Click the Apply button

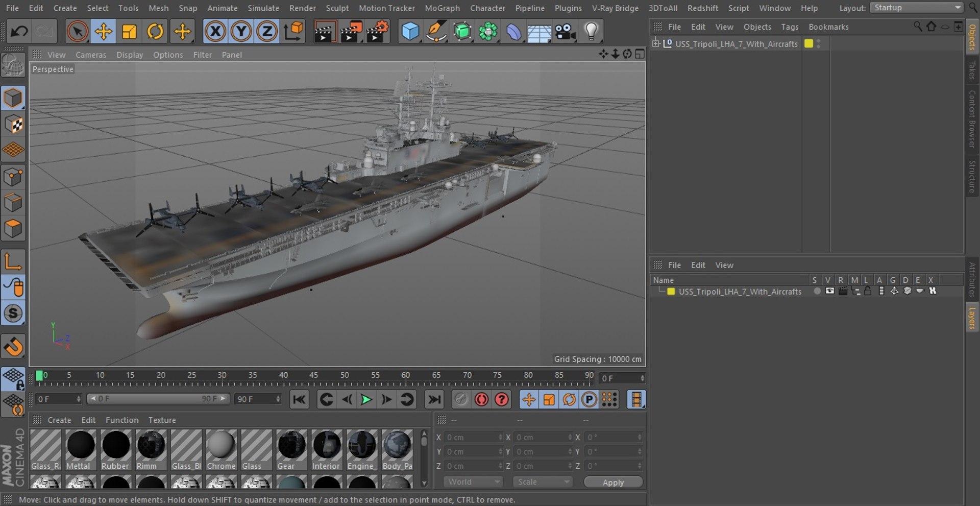click(613, 483)
